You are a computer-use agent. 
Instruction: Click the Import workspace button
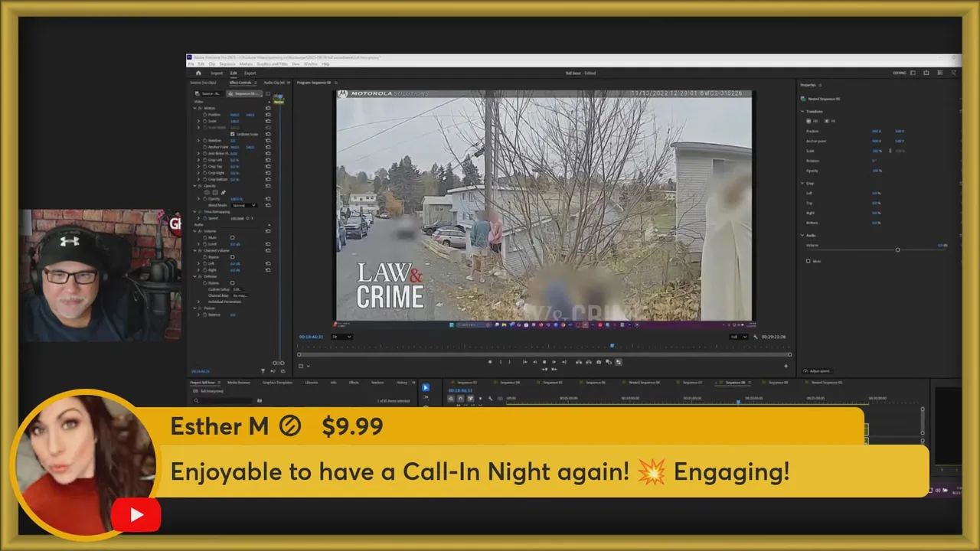tap(217, 73)
